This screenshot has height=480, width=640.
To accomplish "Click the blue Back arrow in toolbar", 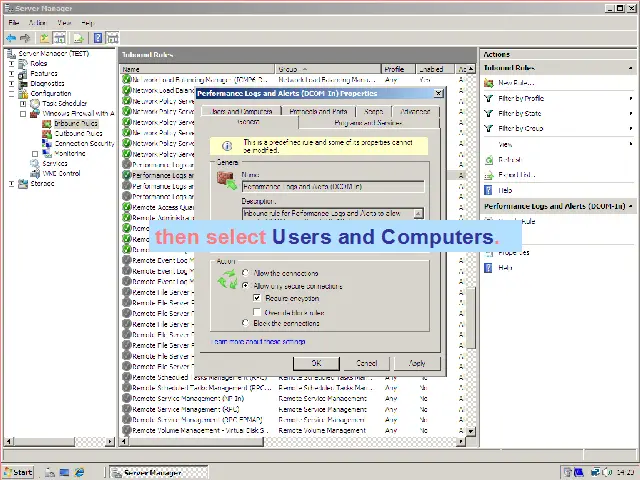I will point(11,38).
